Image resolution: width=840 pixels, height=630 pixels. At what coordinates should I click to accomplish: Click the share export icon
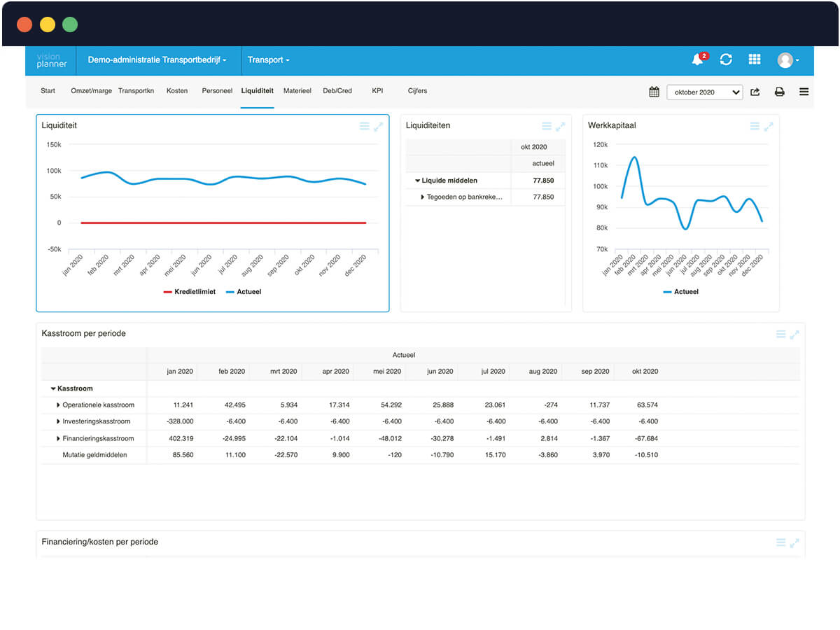[x=755, y=92]
